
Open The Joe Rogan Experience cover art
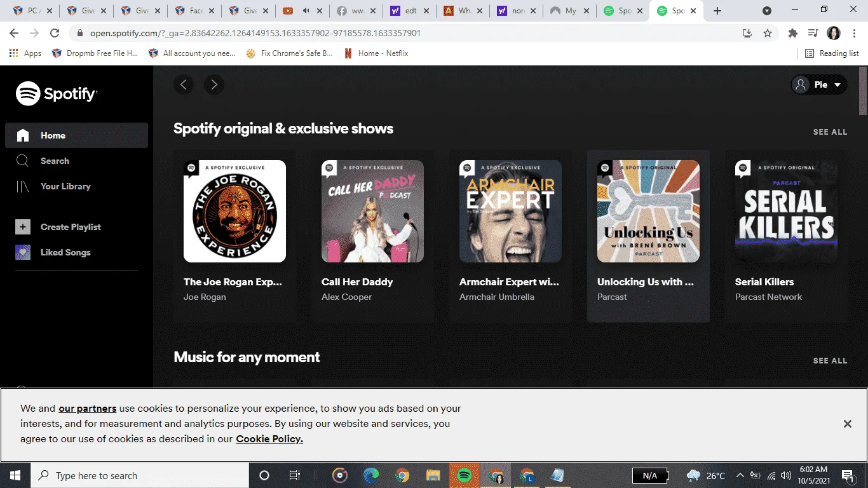click(x=234, y=212)
